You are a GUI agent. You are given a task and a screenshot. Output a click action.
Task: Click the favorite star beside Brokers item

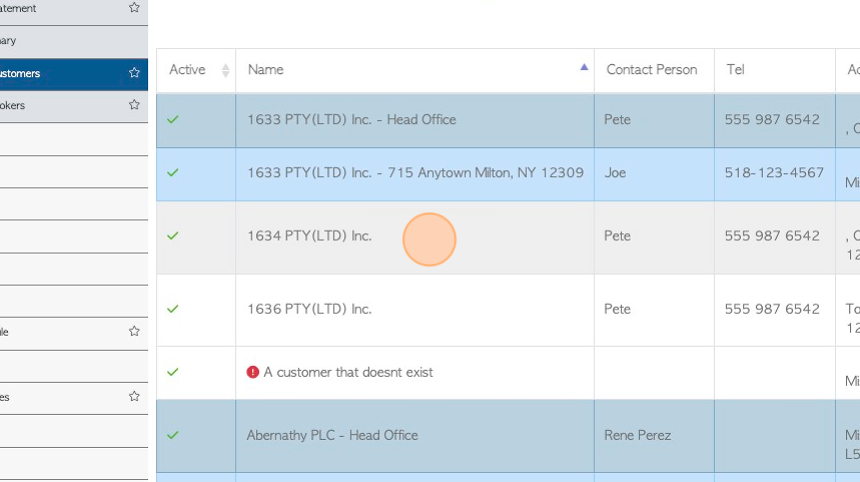[134, 104]
